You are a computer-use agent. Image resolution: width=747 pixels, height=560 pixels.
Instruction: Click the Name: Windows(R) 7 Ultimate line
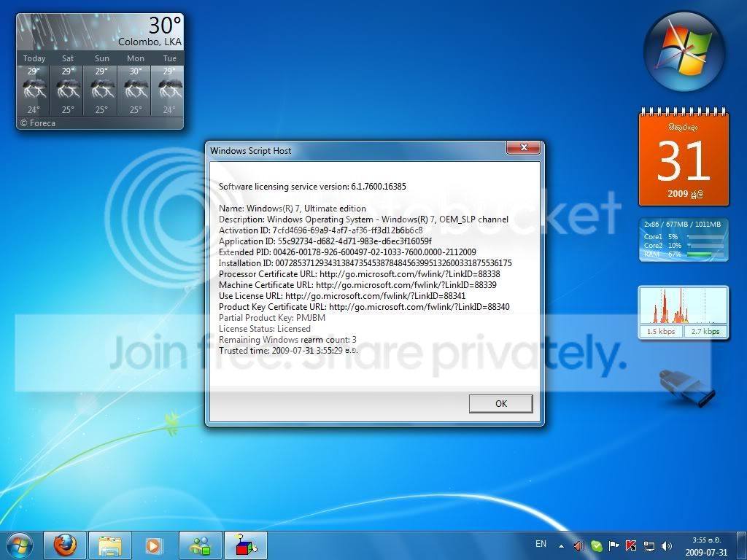click(x=293, y=209)
